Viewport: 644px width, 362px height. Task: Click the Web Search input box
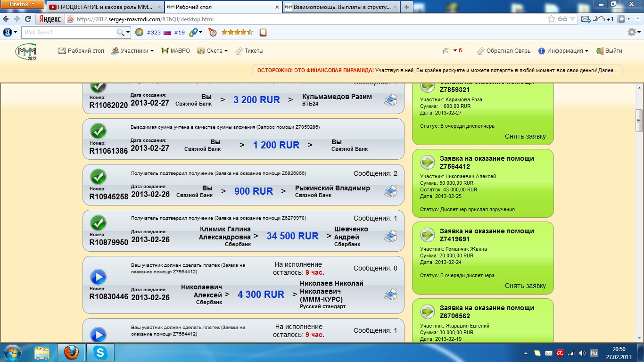click(x=69, y=33)
